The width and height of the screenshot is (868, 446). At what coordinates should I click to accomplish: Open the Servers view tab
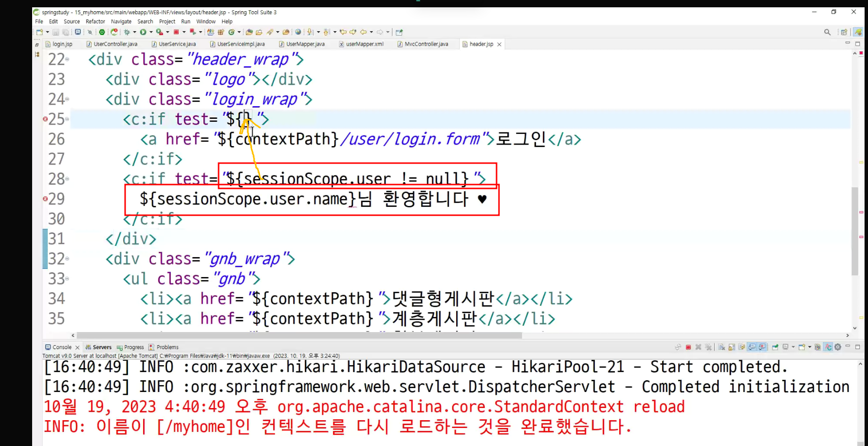tap(98, 347)
